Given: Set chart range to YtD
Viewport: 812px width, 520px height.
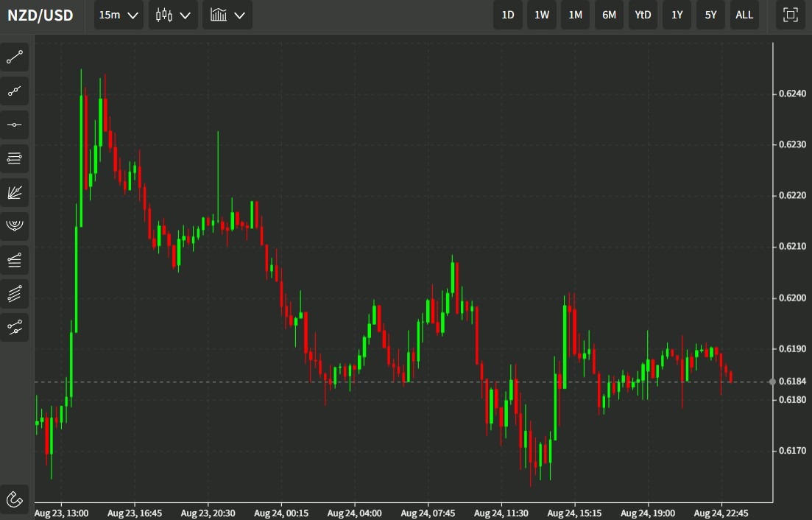Looking at the screenshot, I should pyautogui.click(x=643, y=15).
